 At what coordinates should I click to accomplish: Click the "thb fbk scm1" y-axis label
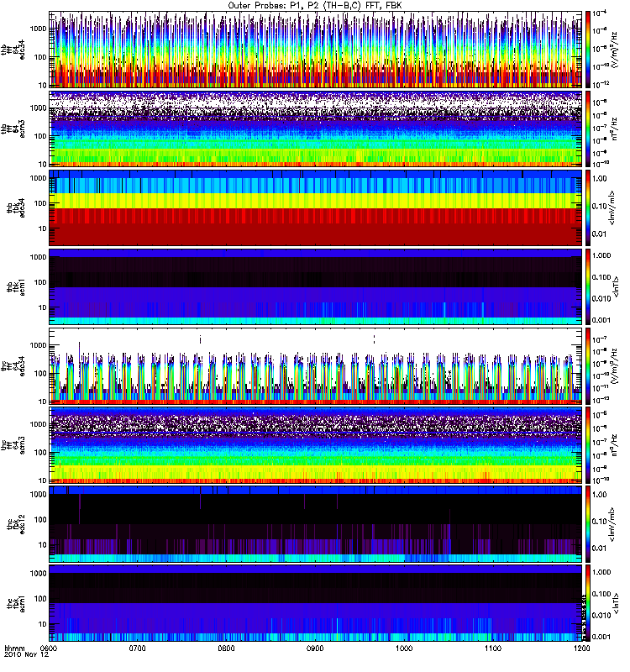pos(16,286)
